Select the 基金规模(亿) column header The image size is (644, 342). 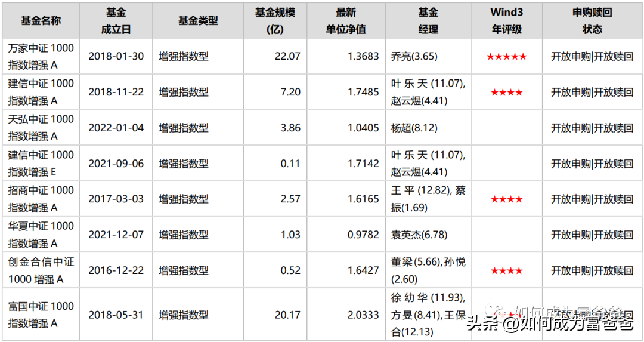pyautogui.click(x=275, y=21)
